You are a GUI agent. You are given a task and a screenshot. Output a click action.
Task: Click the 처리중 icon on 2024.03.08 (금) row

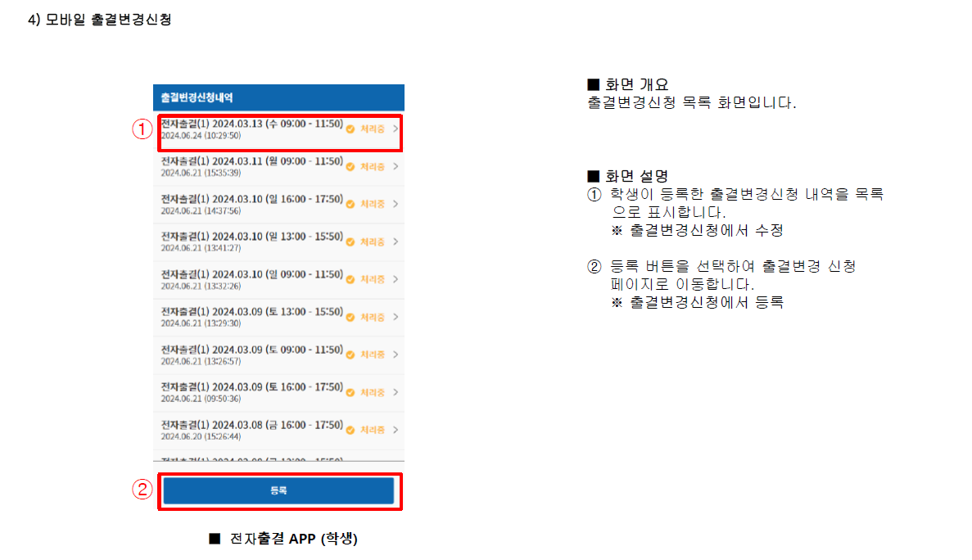click(350, 431)
